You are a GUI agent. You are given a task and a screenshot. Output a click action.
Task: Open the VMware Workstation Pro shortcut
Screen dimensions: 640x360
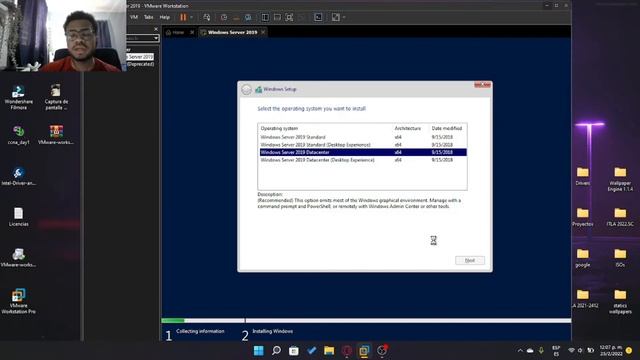pos(18,301)
